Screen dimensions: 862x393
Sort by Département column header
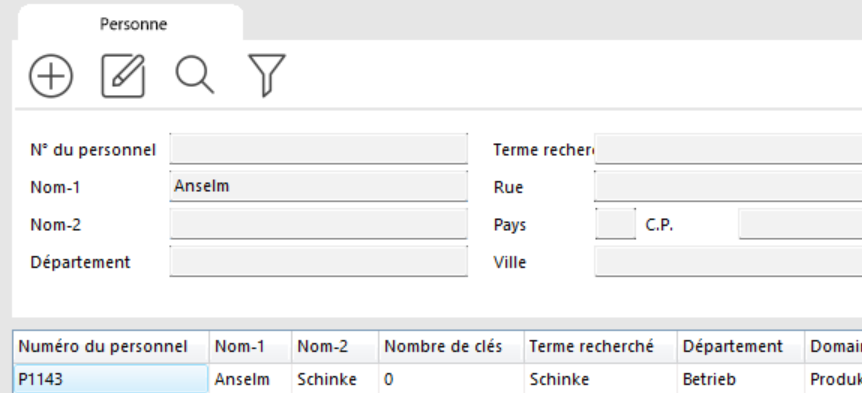pos(741,347)
